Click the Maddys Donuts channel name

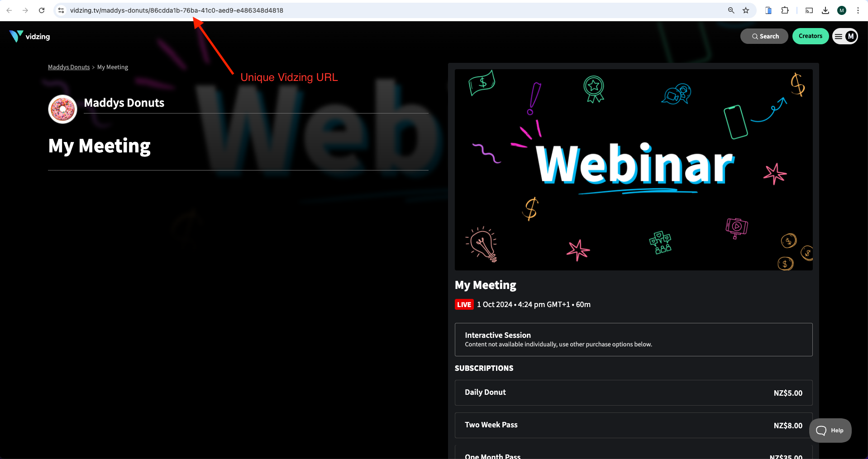(x=124, y=103)
